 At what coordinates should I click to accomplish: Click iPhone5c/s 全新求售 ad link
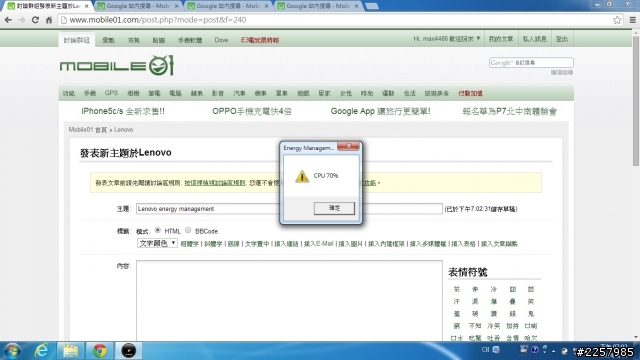click(123, 111)
